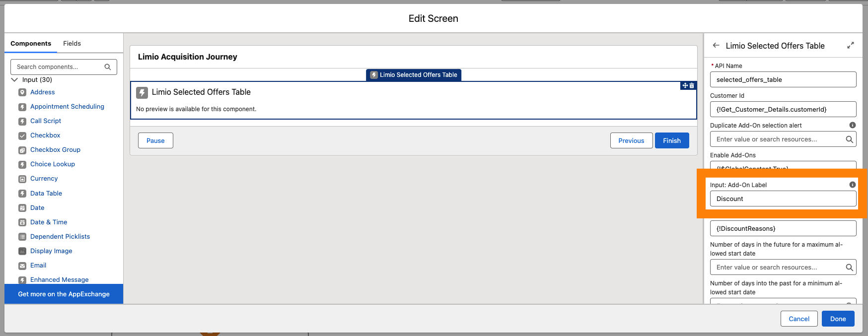Click the Cancel button
The image size is (868, 336).
pyautogui.click(x=799, y=319)
